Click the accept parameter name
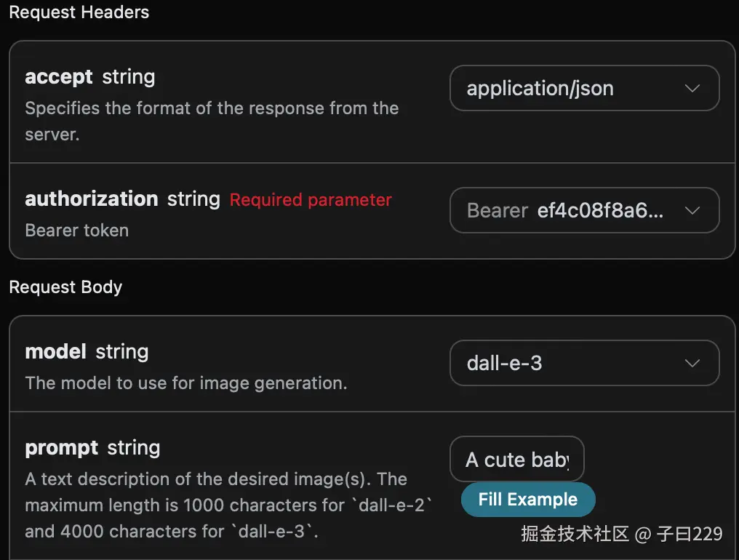Screen dimensions: 739x560 point(59,77)
